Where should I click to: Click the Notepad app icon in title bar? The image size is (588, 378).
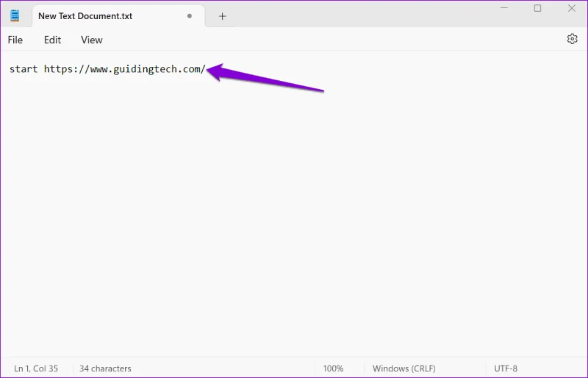pyautogui.click(x=15, y=15)
